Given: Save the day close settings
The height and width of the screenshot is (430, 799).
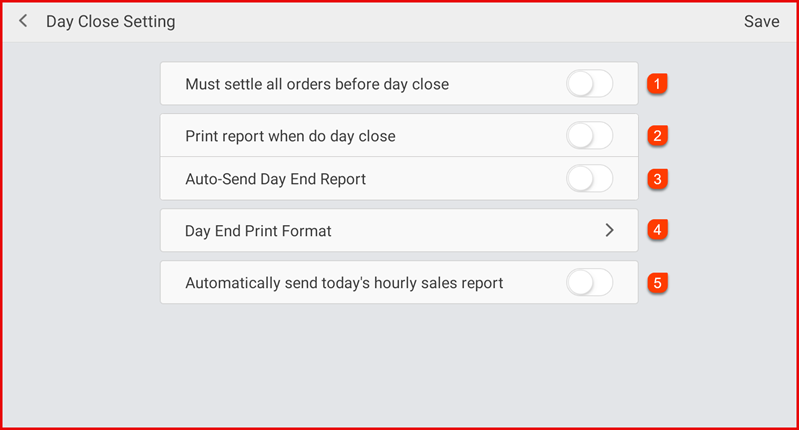Looking at the screenshot, I should pos(761,21).
